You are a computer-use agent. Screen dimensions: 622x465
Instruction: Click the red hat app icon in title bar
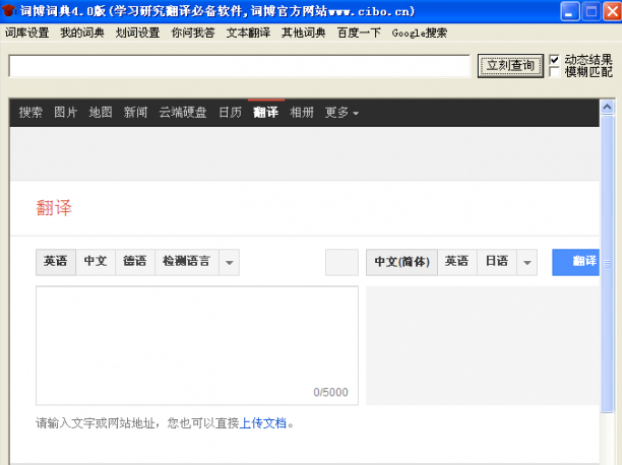9,10
